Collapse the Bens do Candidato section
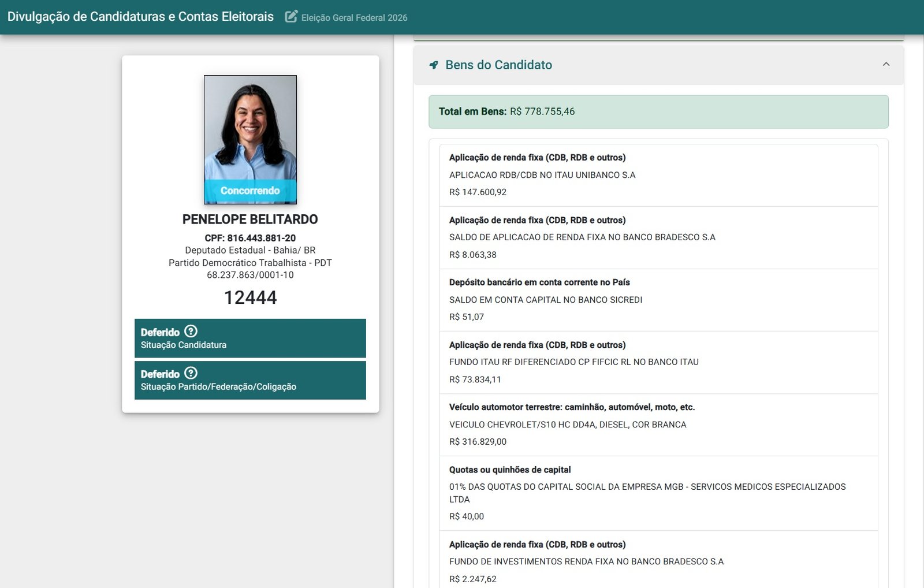 (x=886, y=64)
